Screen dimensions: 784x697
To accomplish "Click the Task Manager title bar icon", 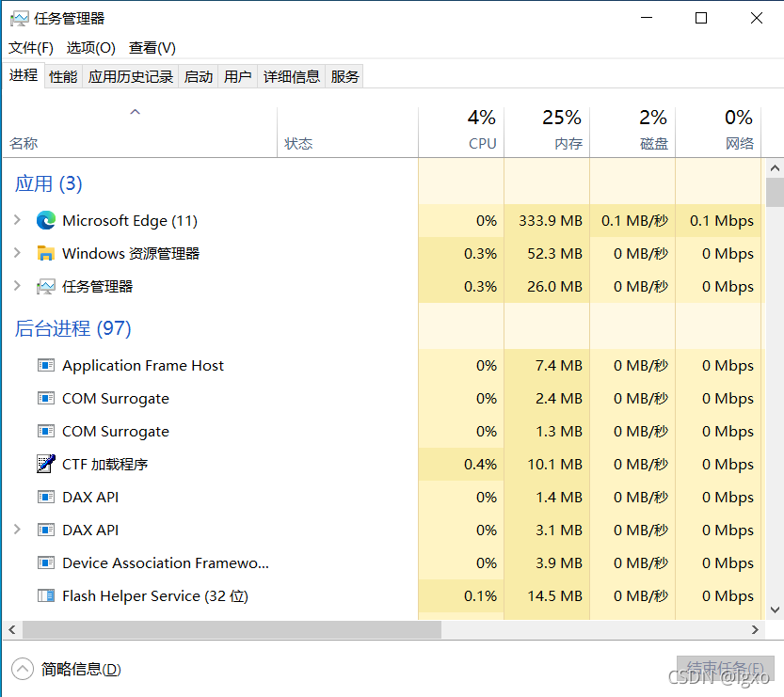I will point(20,19).
